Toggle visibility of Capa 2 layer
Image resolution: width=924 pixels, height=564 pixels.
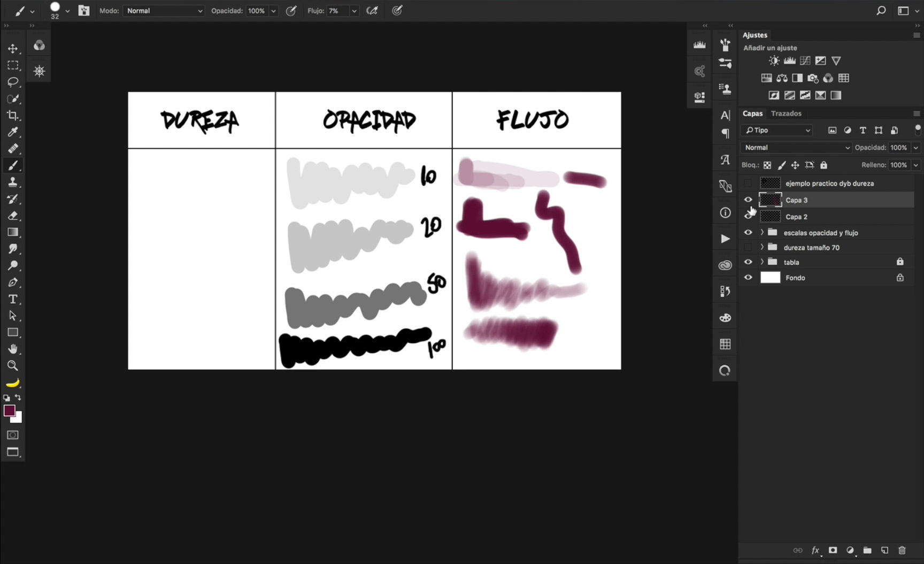pos(748,216)
